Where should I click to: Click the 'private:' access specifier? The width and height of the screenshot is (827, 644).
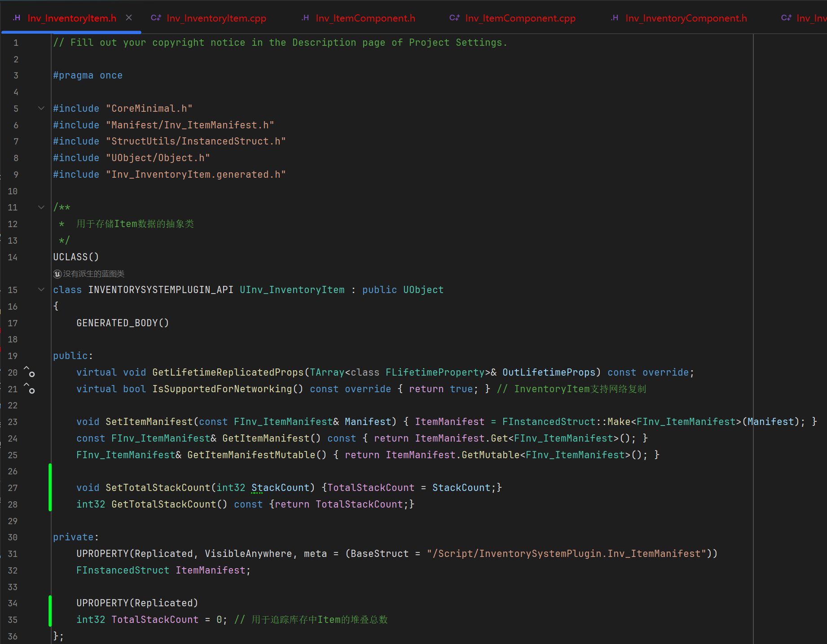(x=76, y=537)
